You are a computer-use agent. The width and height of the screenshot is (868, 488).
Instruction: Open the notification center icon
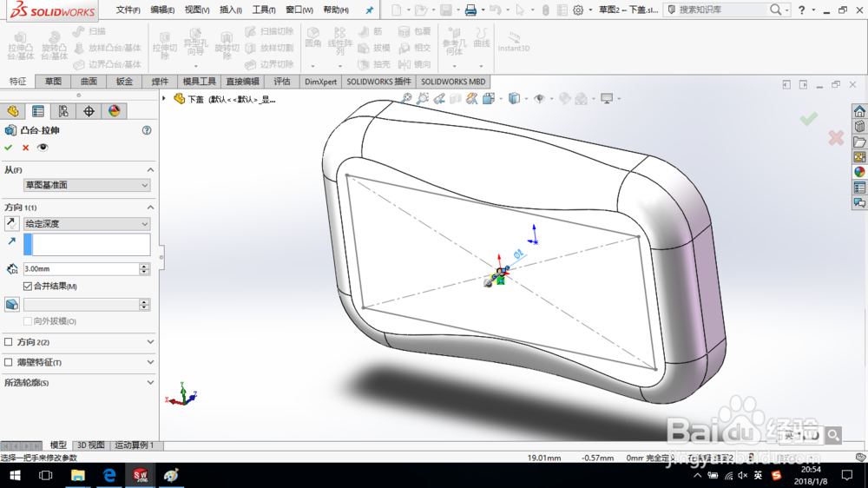pyautogui.click(x=847, y=475)
